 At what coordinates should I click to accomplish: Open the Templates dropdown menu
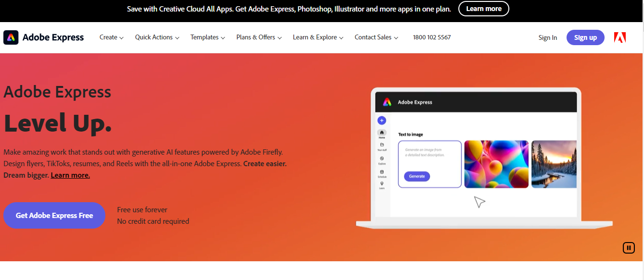[x=208, y=37]
